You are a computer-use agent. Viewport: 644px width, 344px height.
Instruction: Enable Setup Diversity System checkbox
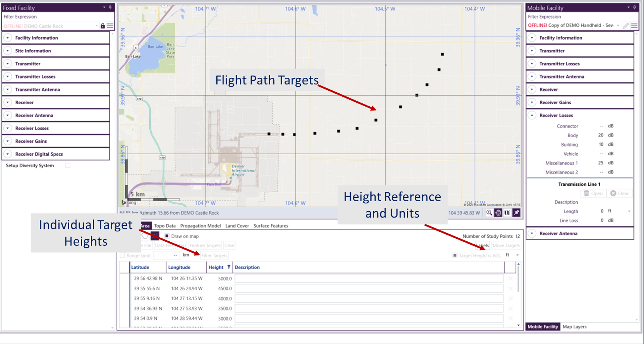pos(68,165)
